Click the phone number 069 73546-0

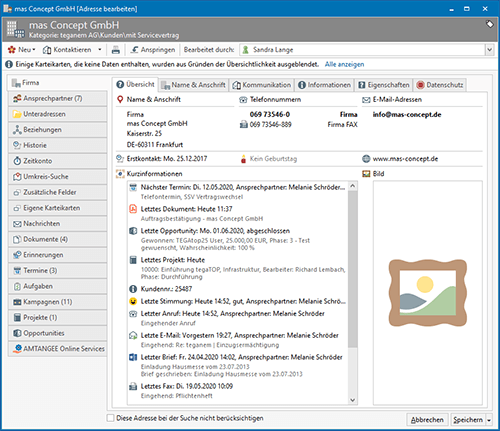(x=270, y=114)
